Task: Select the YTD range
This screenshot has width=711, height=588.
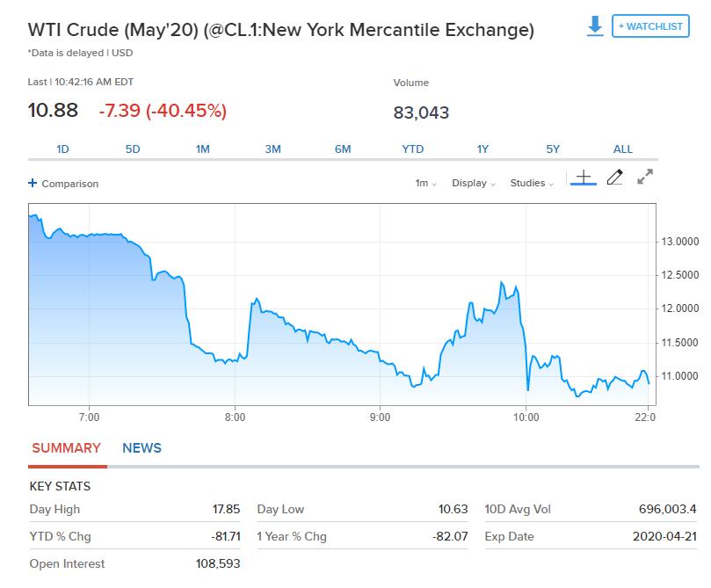Action: (x=413, y=149)
